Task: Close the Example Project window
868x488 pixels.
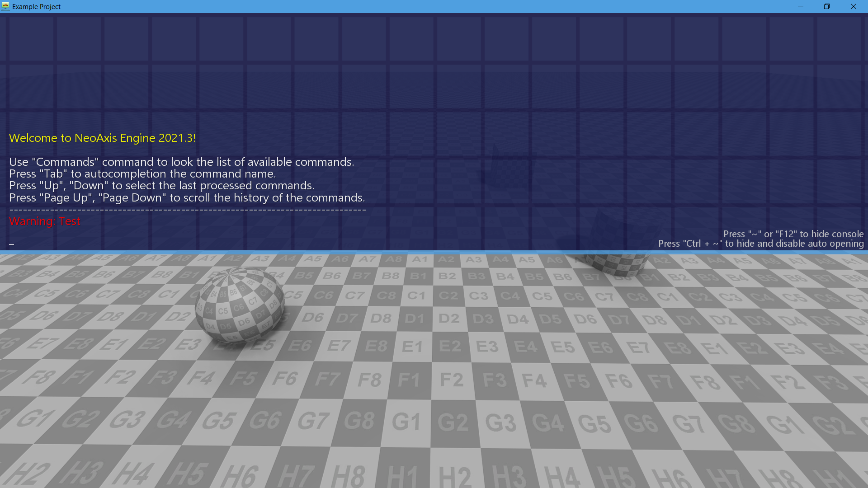Action: 853,6
